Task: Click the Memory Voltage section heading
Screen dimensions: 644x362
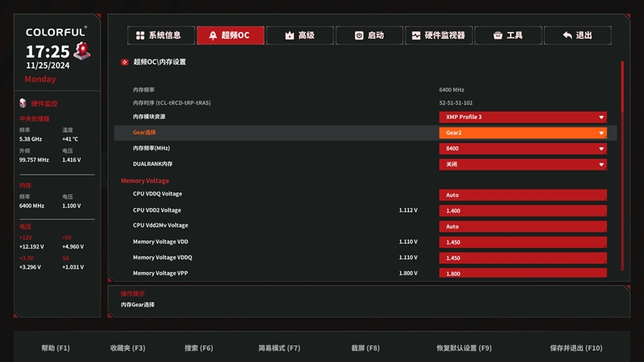Action: pos(145,180)
